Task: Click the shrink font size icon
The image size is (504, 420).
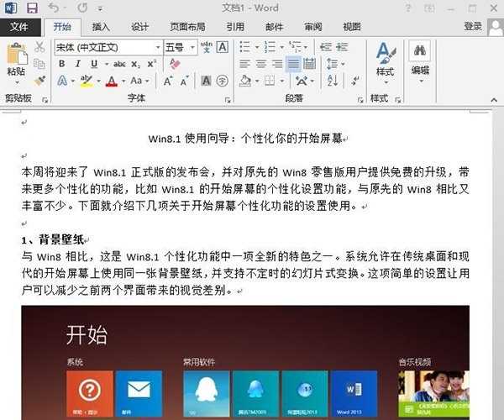Action: coord(184,81)
